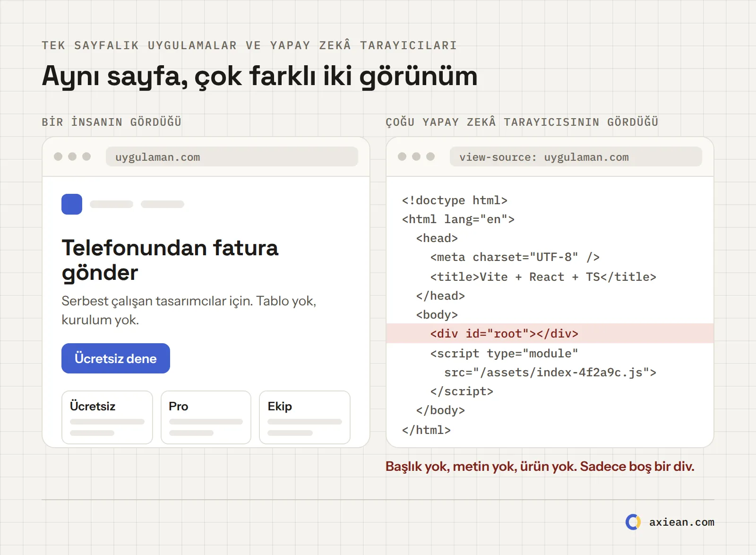Image resolution: width=756 pixels, height=555 pixels.
Task: Click the meta charset="UTF-8" line
Action: pos(515,257)
